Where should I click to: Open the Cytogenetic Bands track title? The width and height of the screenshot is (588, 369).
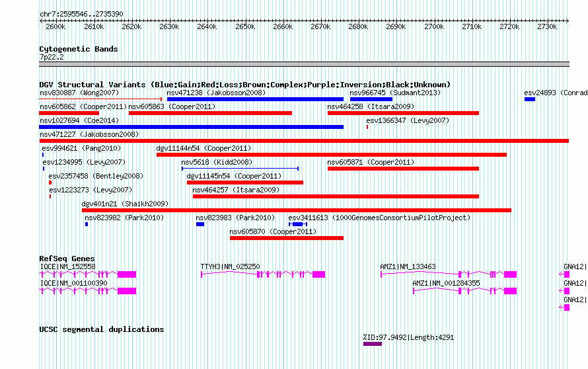[79, 49]
